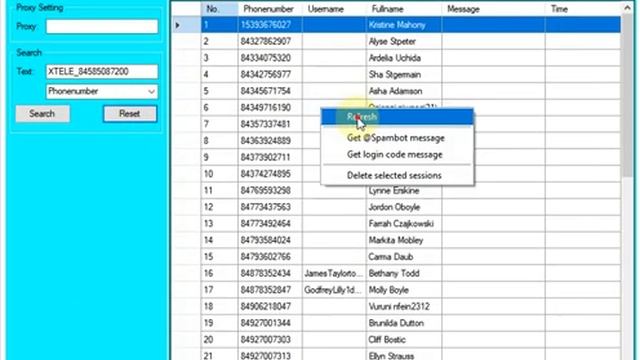640x360 pixels.
Task: Click the GodfreyLilly1d... username cell
Action: (x=334, y=290)
